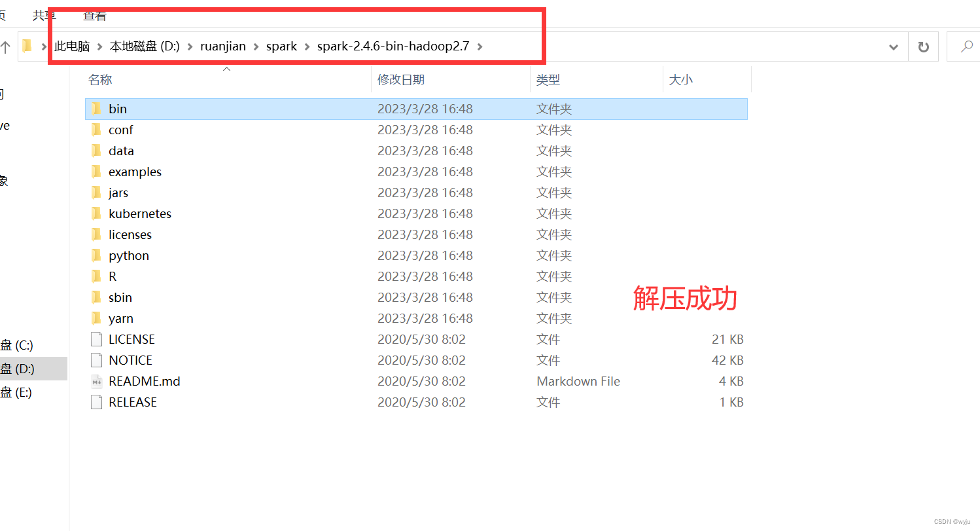Click the sbin row modified date
980x531 pixels.
pos(425,297)
